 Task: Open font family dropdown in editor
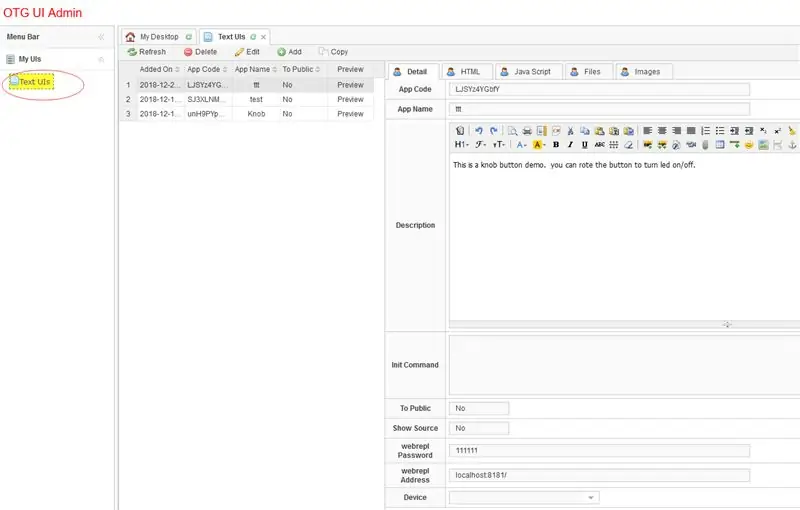click(480, 145)
